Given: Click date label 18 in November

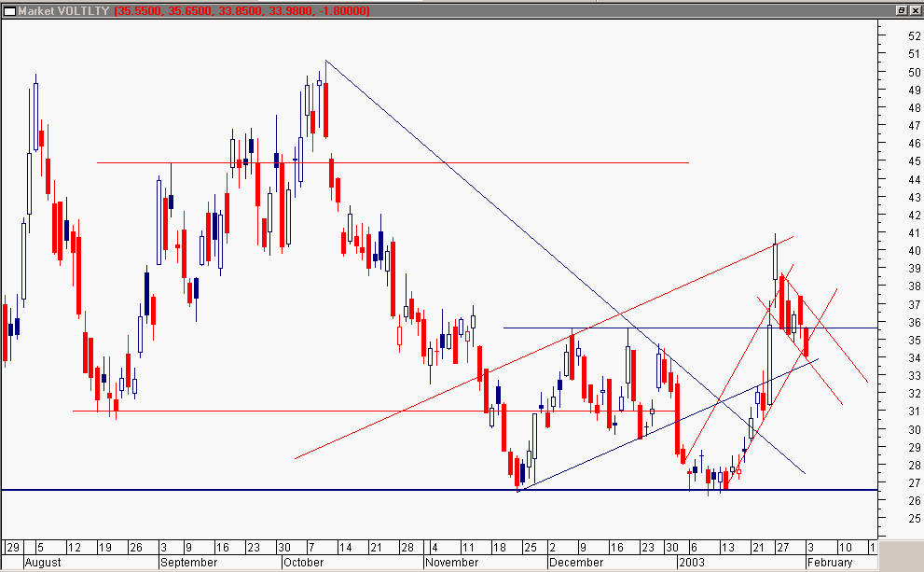Looking at the screenshot, I should (x=499, y=547).
